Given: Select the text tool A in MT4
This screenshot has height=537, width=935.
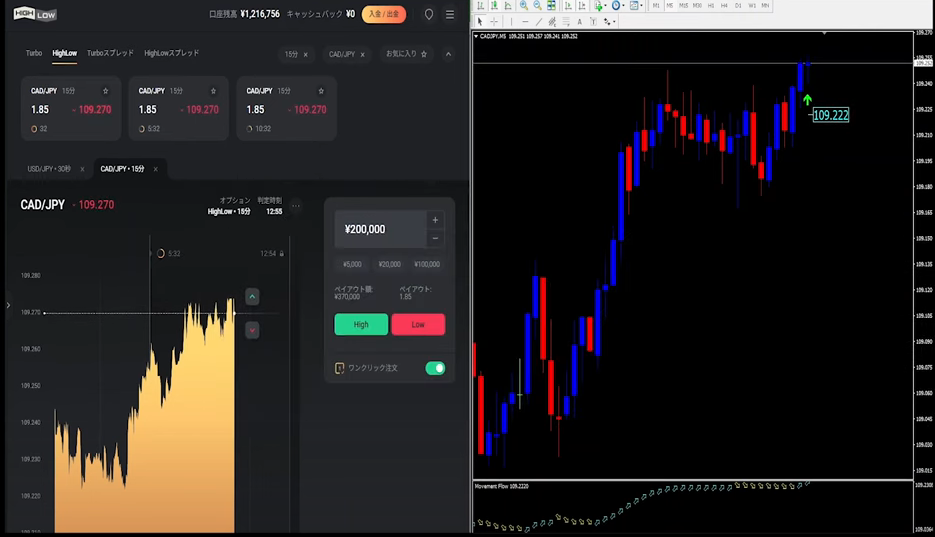Looking at the screenshot, I should (580, 21).
